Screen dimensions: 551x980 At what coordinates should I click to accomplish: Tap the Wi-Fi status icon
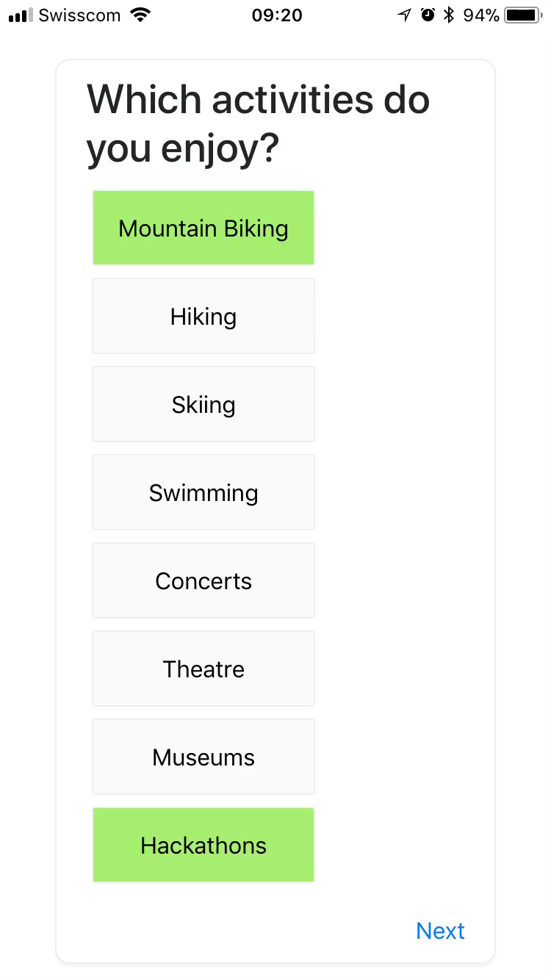click(x=140, y=15)
